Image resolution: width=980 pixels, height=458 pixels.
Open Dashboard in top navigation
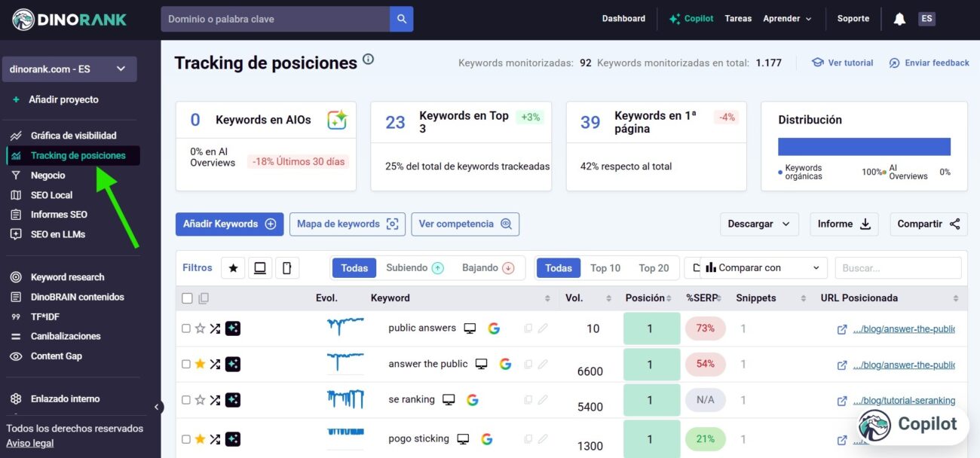click(x=623, y=19)
